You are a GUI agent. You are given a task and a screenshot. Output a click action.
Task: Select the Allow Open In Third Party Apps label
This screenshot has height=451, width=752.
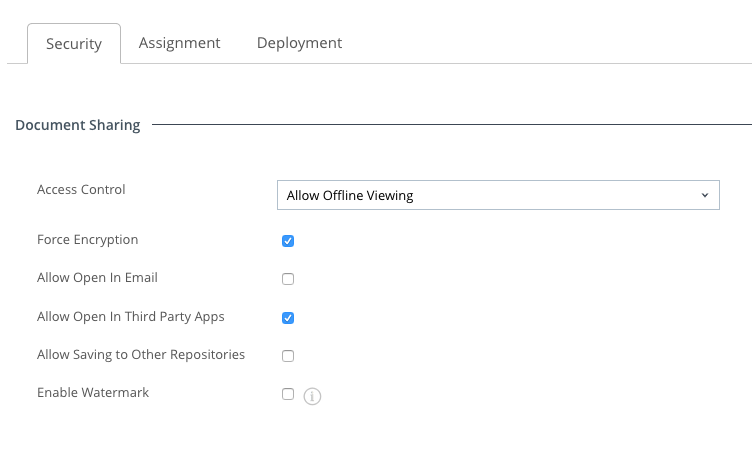tap(130, 317)
